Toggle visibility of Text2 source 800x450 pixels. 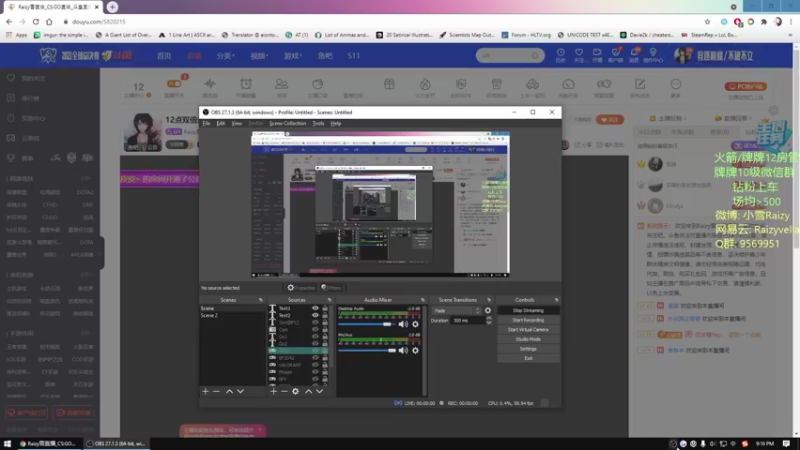point(315,315)
